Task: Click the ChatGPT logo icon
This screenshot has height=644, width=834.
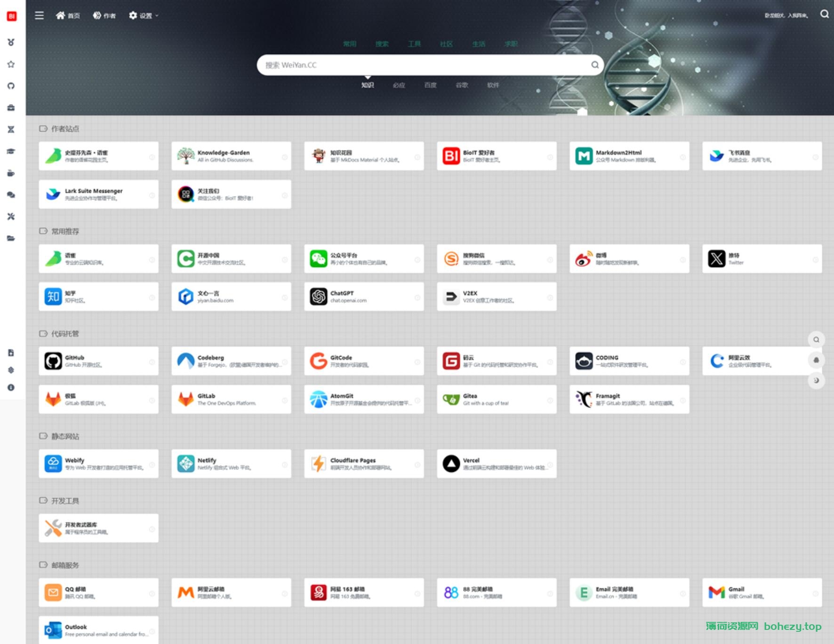Action: coord(318,297)
